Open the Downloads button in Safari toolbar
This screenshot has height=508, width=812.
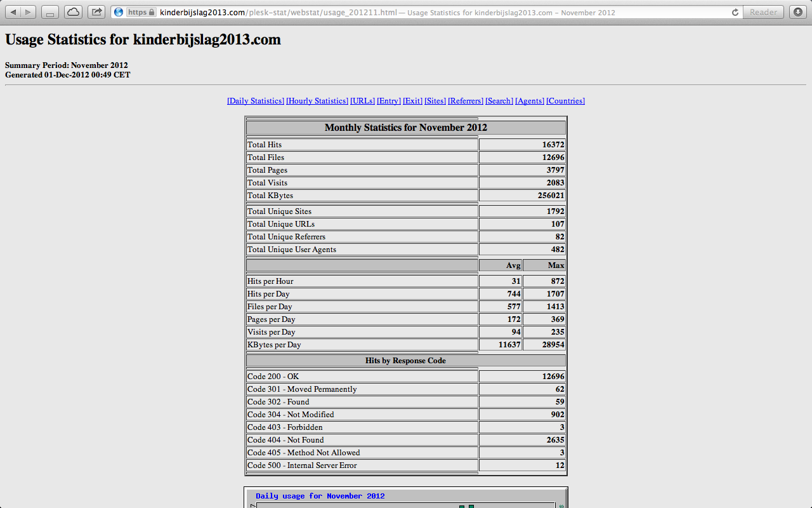tap(797, 12)
